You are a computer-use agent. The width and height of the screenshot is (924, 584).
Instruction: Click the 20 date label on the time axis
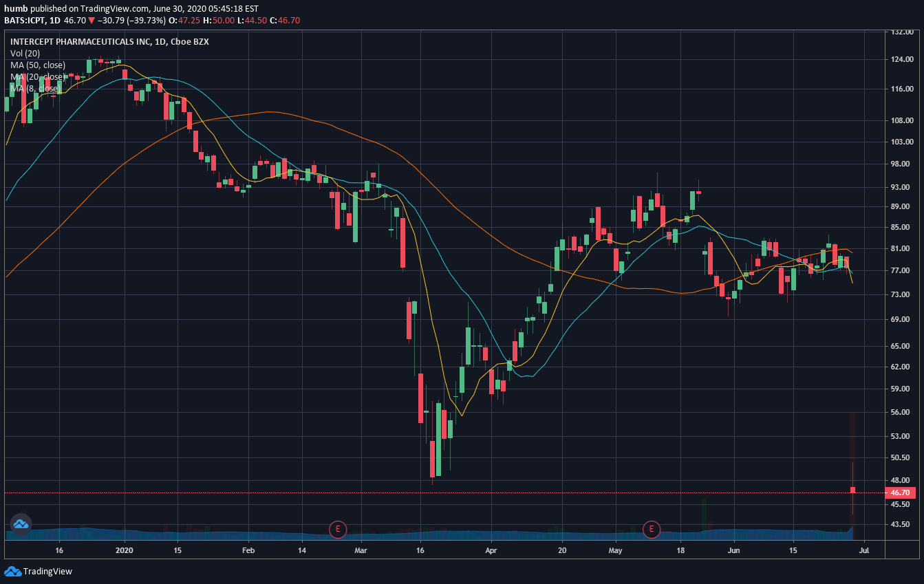(562, 550)
